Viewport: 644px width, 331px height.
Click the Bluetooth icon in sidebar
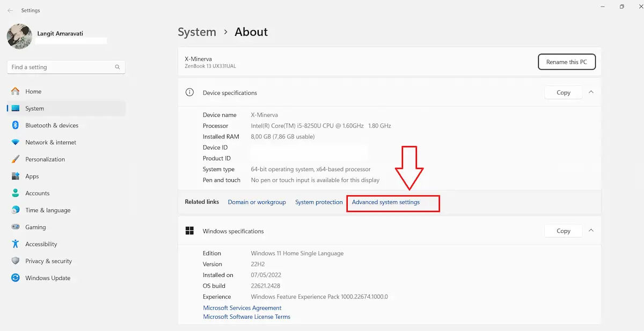coord(15,126)
